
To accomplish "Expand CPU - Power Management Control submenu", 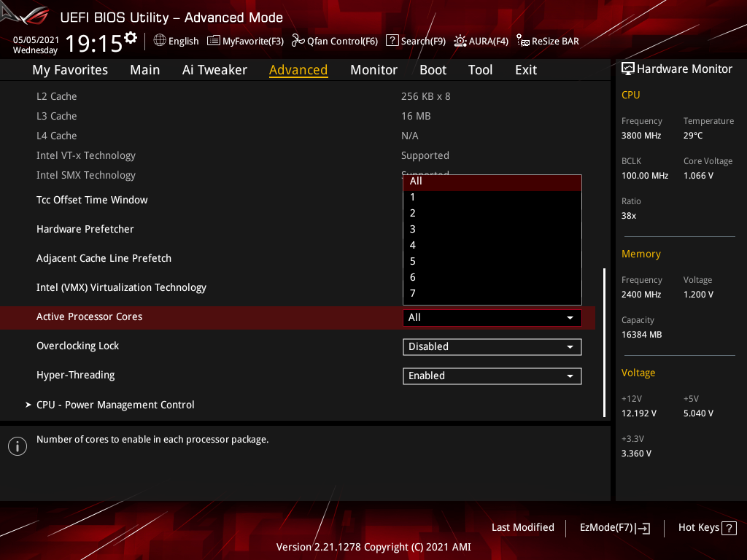I will coord(115,405).
